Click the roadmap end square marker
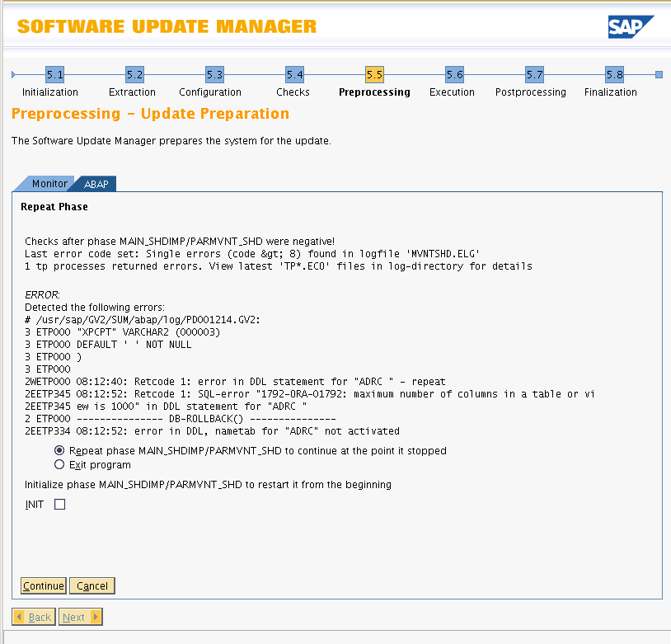 [x=659, y=75]
